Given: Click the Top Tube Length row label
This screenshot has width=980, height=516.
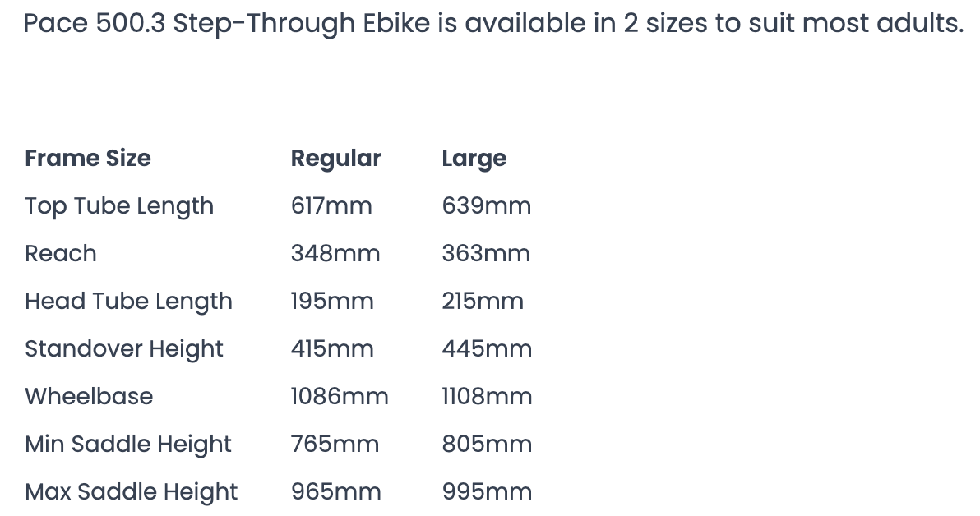Looking at the screenshot, I should point(119,205).
